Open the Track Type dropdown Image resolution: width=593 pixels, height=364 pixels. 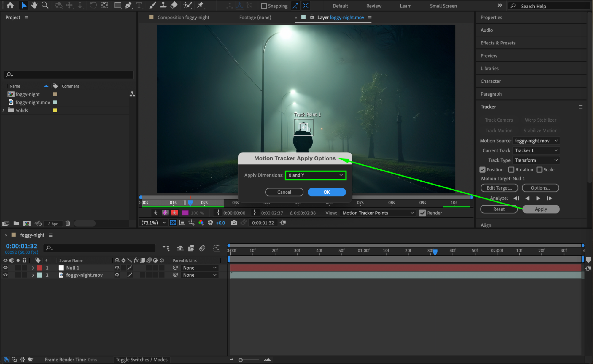pos(536,160)
